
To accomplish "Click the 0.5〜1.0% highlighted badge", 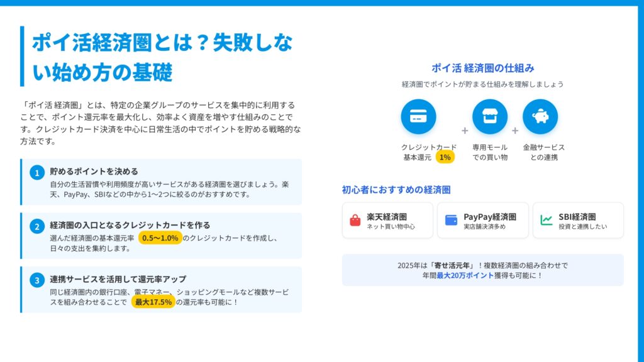I will (x=160, y=238).
